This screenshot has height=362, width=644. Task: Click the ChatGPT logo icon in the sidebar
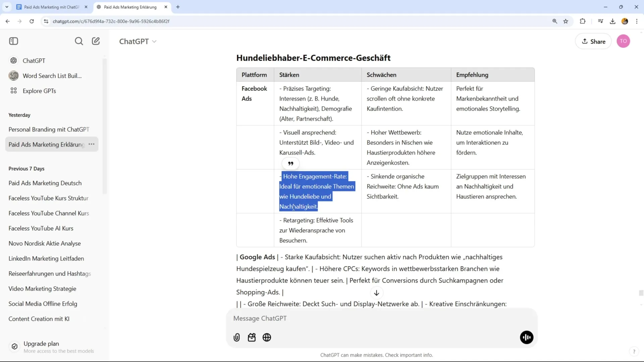[x=14, y=61]
